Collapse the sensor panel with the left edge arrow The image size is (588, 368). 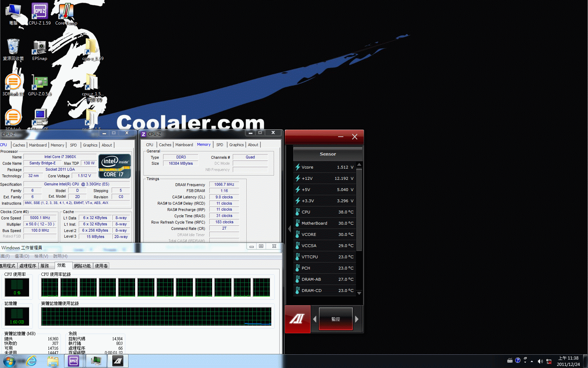point(289,229)
